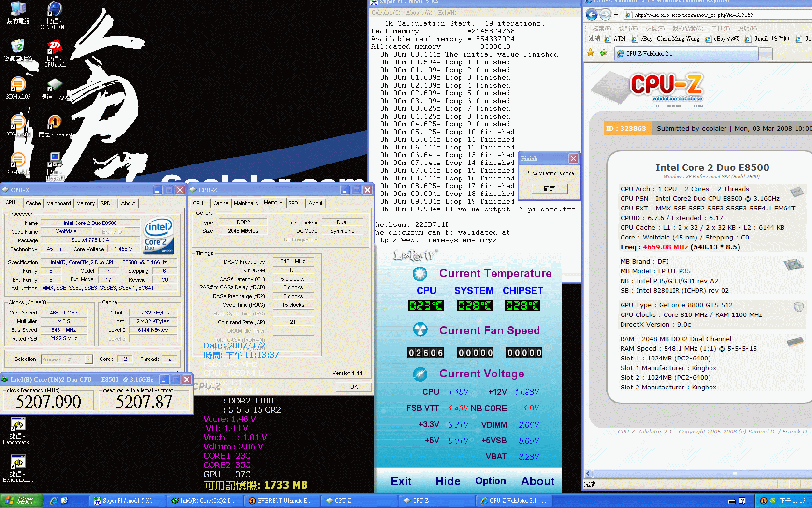Screen dimensions: 812x508
Task: Click the Freq : 4659.08 MHz line
Action: (680, 247)
